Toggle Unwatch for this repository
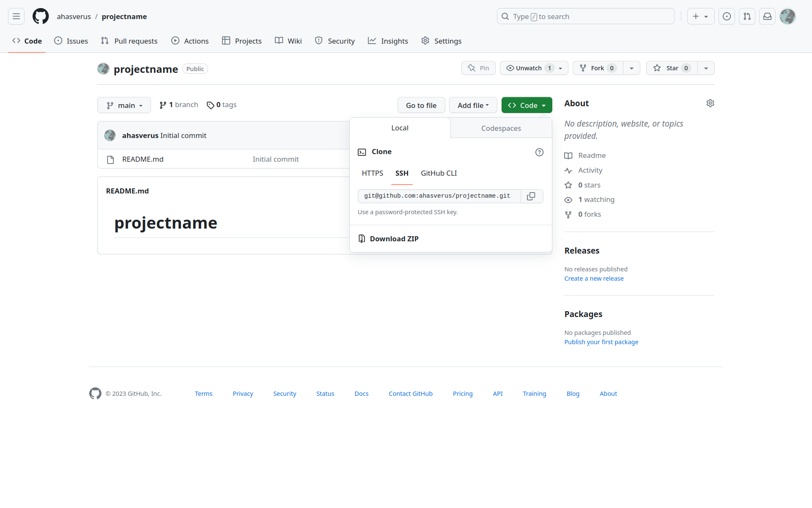The width and height of the screenshot is (812, 508). point(529,68)
